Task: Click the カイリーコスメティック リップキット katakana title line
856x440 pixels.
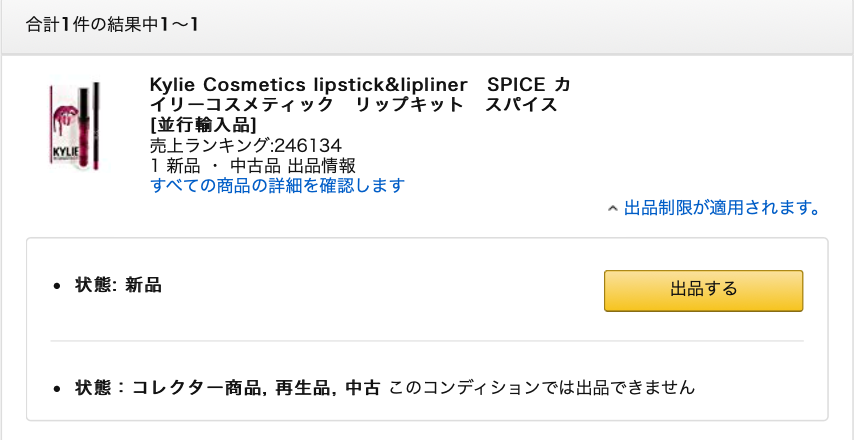Action: point(353,105)
